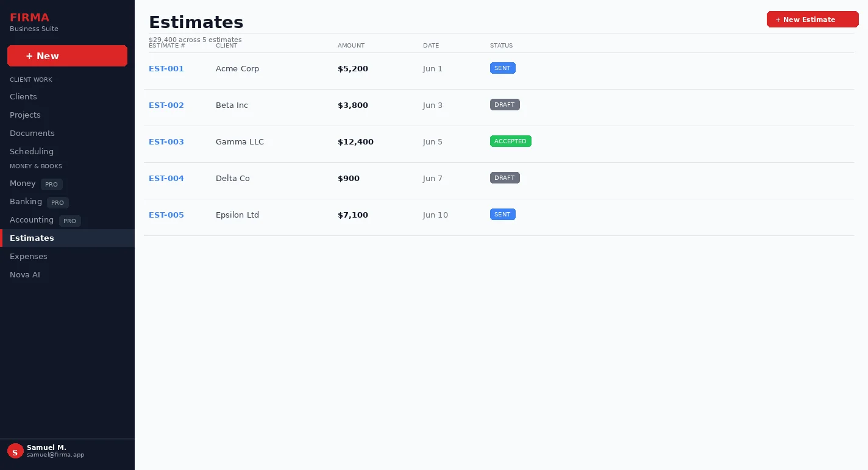Click the PRO badge next to Money
The image size is (868, 470).
click(52, 184)
